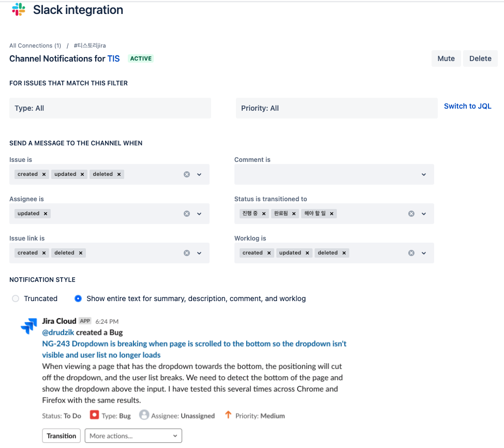Click the Jira Cloud app avatar

(29, 326)
